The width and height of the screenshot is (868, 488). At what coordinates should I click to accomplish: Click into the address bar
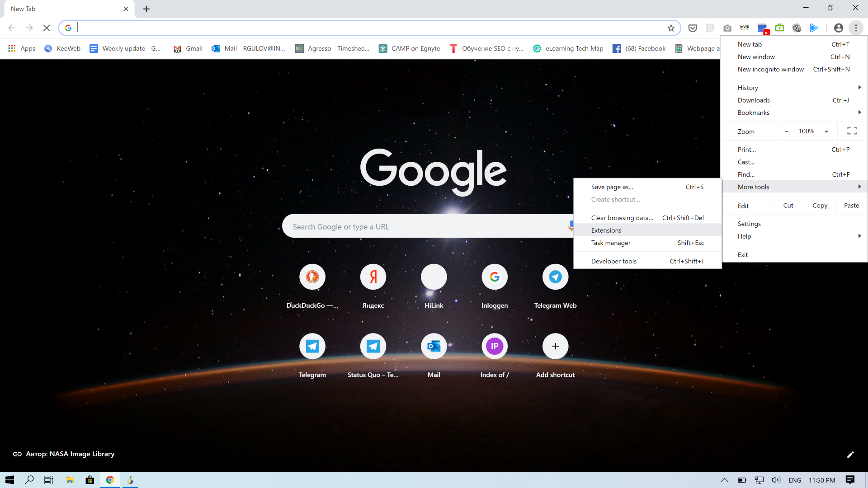click(368, 28)
